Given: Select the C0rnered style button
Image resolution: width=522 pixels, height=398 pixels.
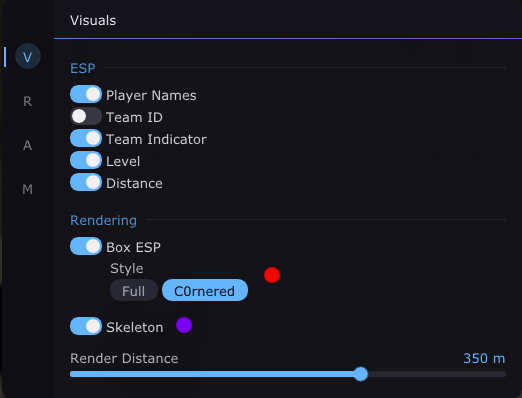Looking at the screenshot, I should tap(205, 290).
